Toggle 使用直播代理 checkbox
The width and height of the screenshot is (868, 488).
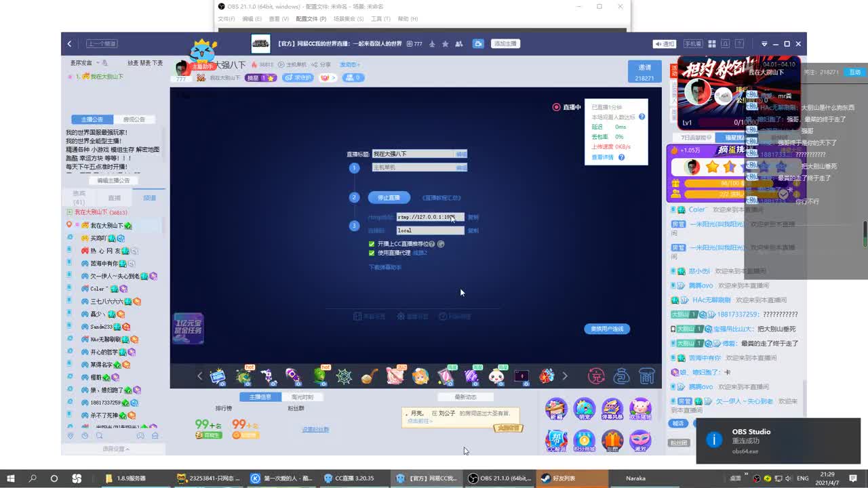(x=372, y=253)
